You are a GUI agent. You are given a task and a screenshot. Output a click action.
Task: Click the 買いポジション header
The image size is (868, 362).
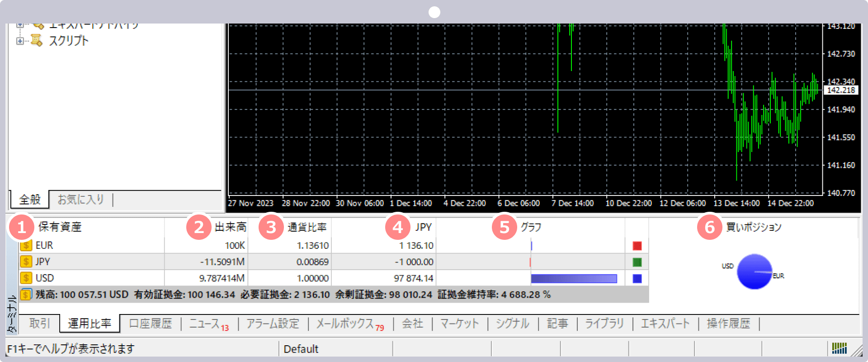[x=754, y=227]
